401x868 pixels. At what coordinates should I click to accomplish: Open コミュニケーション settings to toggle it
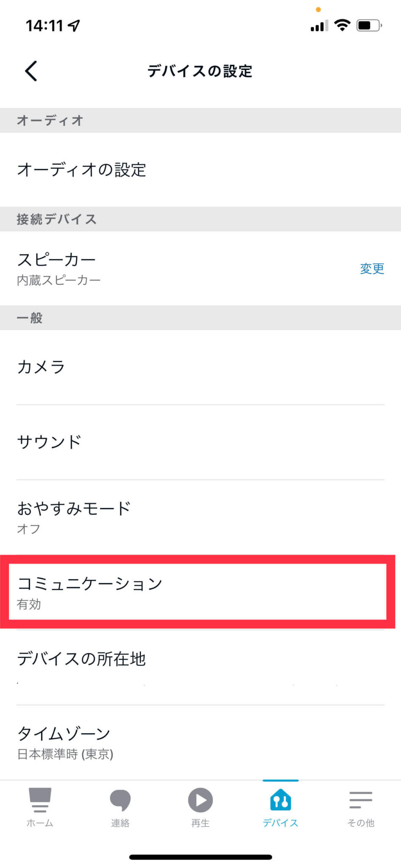[200, 591]
